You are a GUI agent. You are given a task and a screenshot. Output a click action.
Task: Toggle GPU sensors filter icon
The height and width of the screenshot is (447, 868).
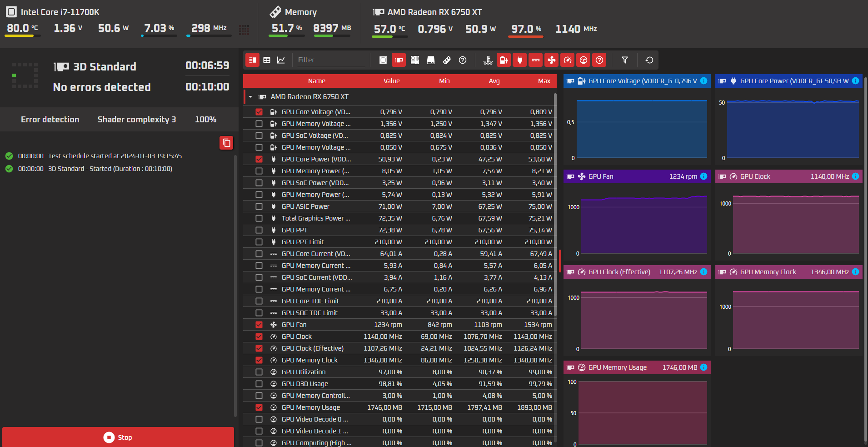coord(399,60)
